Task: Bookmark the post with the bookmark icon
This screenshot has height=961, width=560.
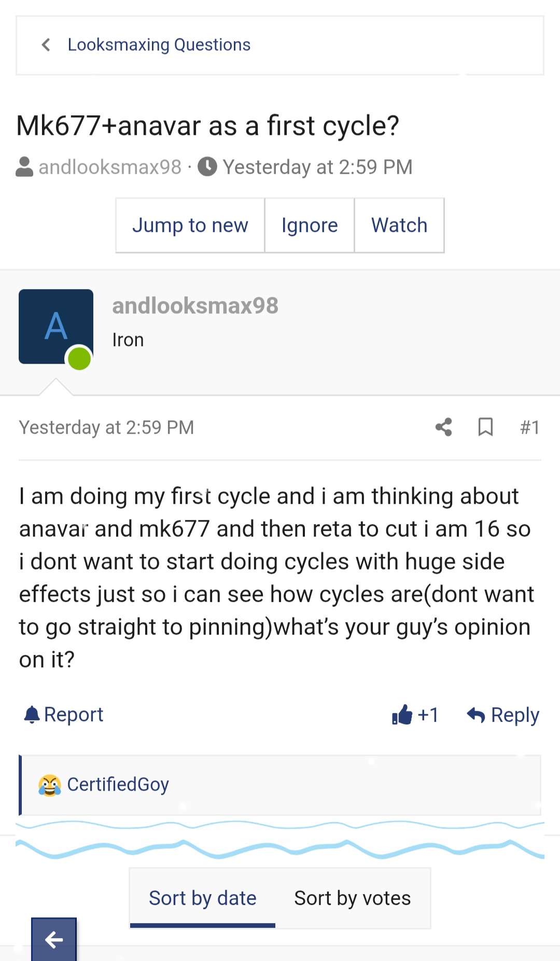Action: tap(485, 427)
